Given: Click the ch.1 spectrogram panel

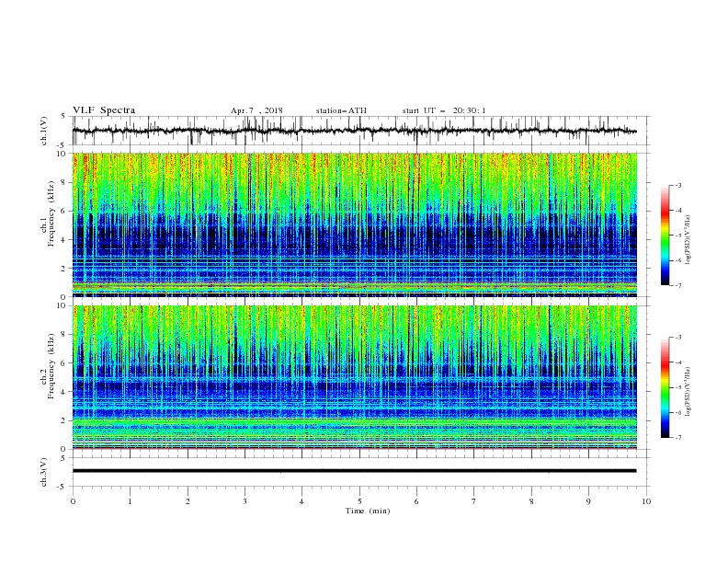Looking at the screenshot, I should 354,224.
